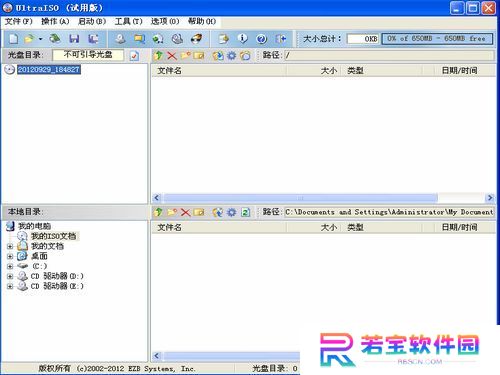The width and height of the screenshot is (500, 375).
Task: Sort disc panel by 大小 column
Action: coord(314,71)
